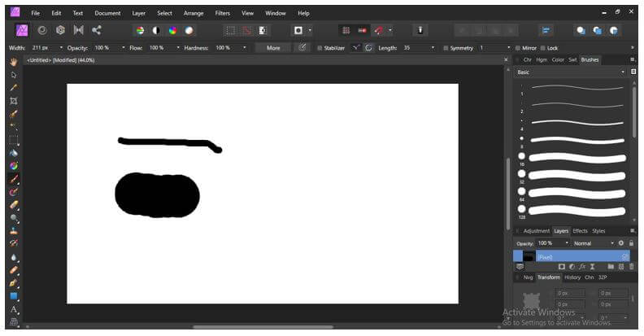Toggle visibility of the Pixel layer
This screenshot has height=336, width=644.
[x=624, y=257]
